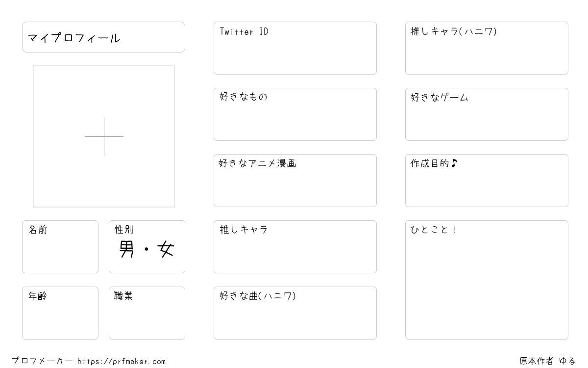
Task: Open the https://prfmaker.com link
Action: pos(122,362)
